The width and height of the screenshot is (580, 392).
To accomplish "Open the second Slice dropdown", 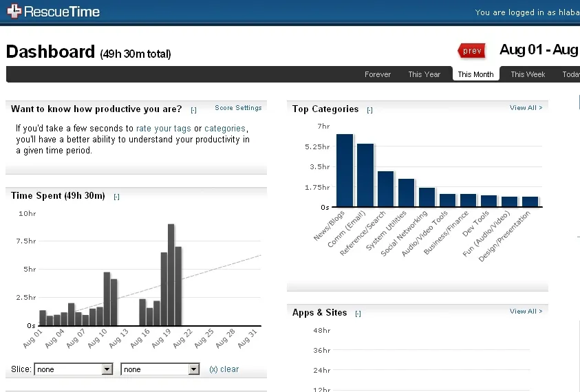I will pyautogui.click(x=160, y=369).
